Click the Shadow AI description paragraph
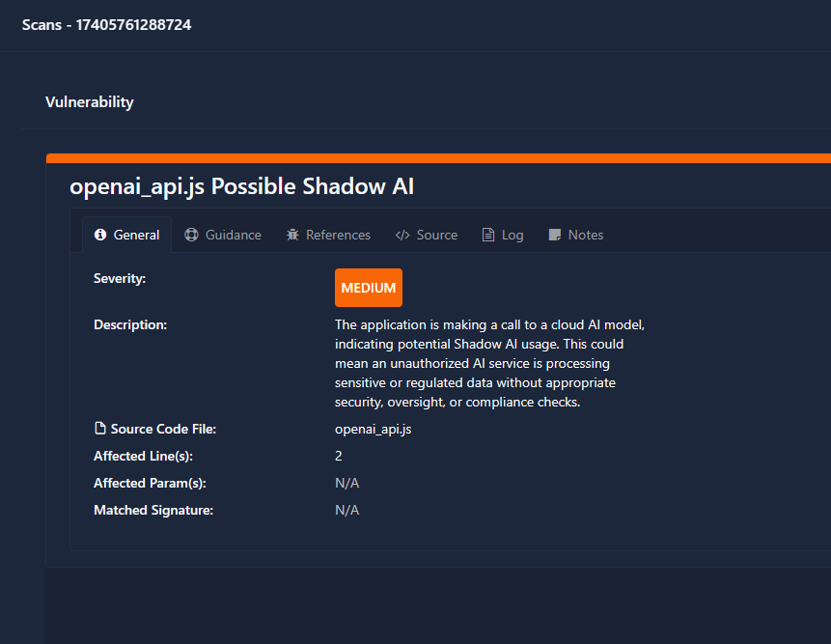The height and width of the screenshot is (644, 831). click(x=489, y=364)
